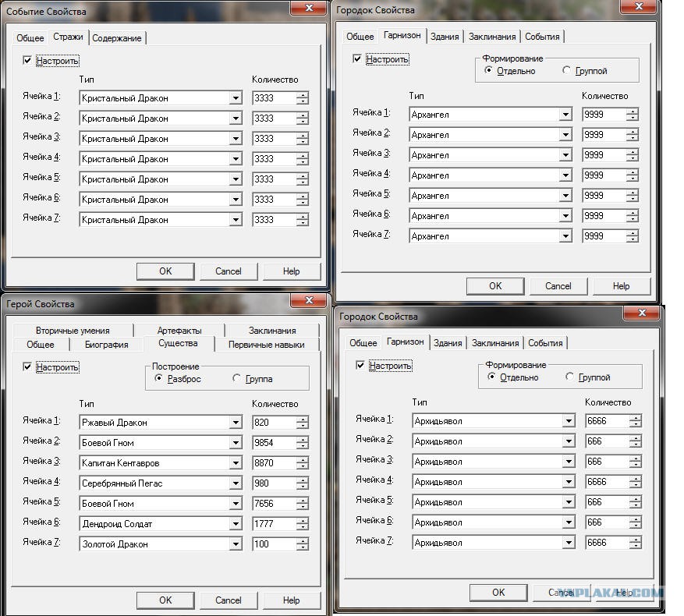
Task: Toggle Настроить checkbox in top Городок Свойства window
Action: [x=357, y=58]
